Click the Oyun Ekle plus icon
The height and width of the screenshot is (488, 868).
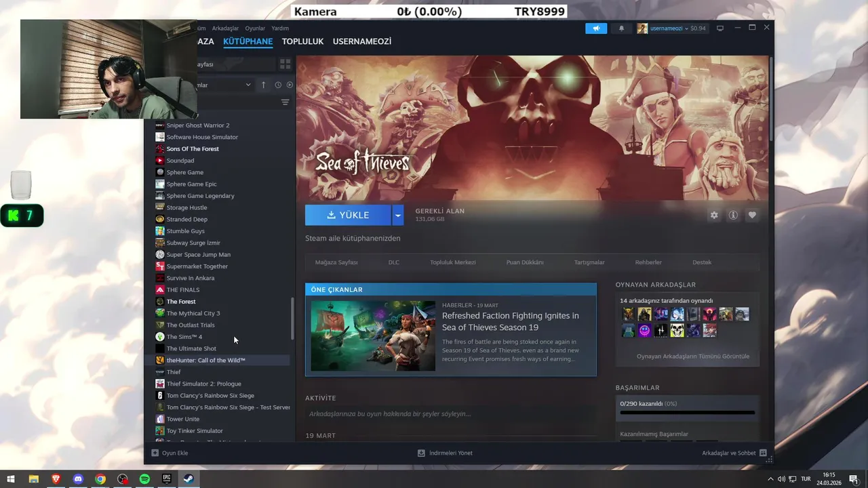[155, 453]
